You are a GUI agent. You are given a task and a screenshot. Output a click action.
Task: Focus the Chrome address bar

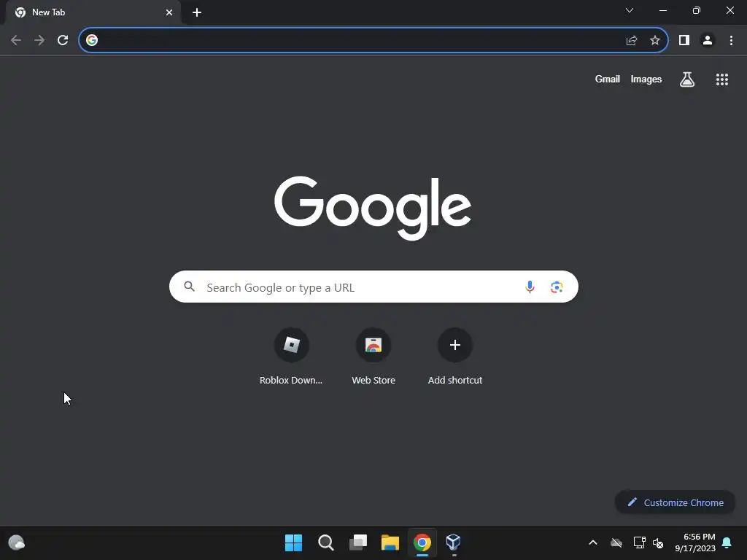coord(373,41)
